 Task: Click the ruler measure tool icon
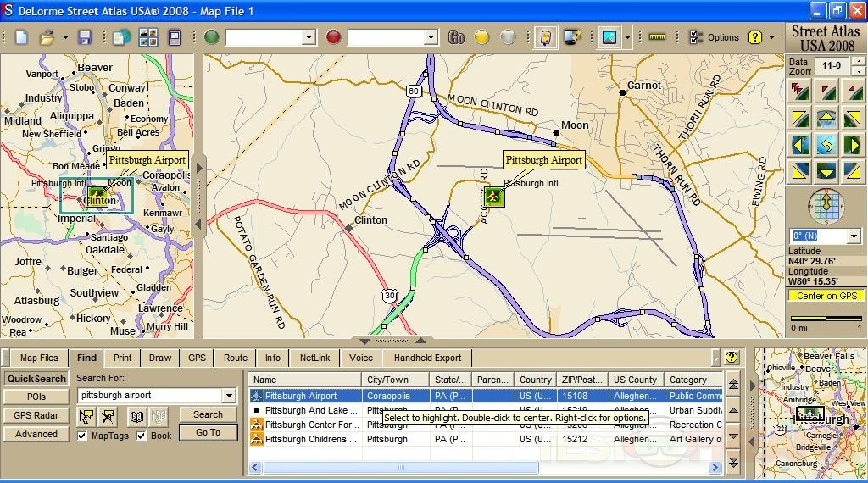click(x=657, y=37)
